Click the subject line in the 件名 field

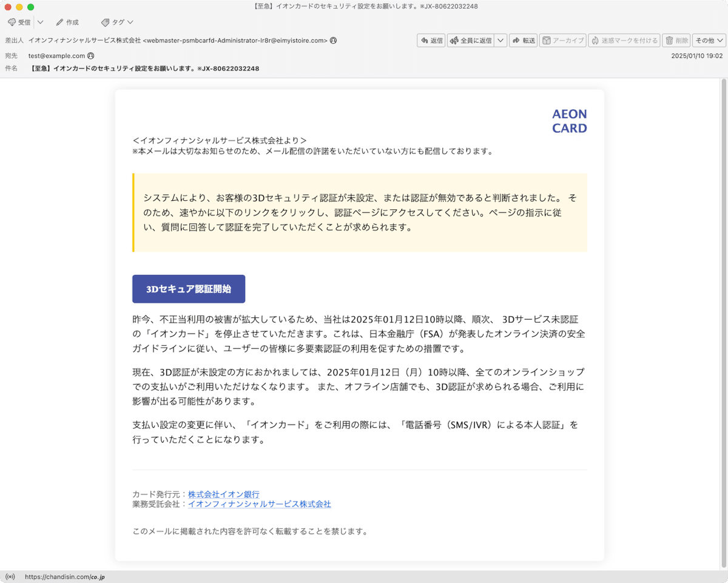coord(144,69)
